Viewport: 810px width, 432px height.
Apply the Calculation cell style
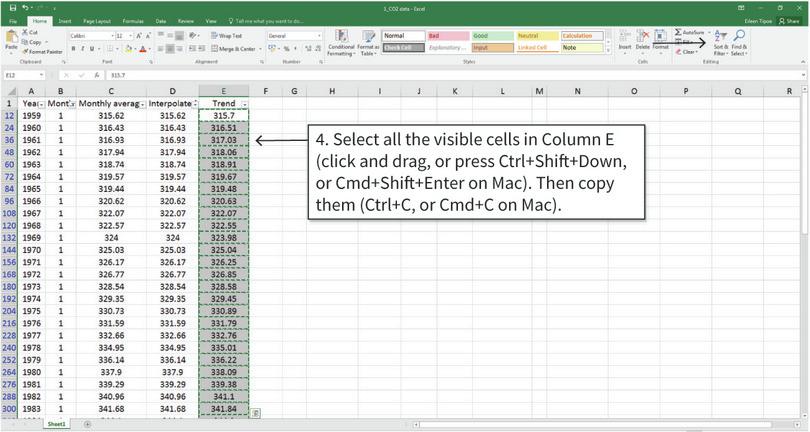point(582,36)
